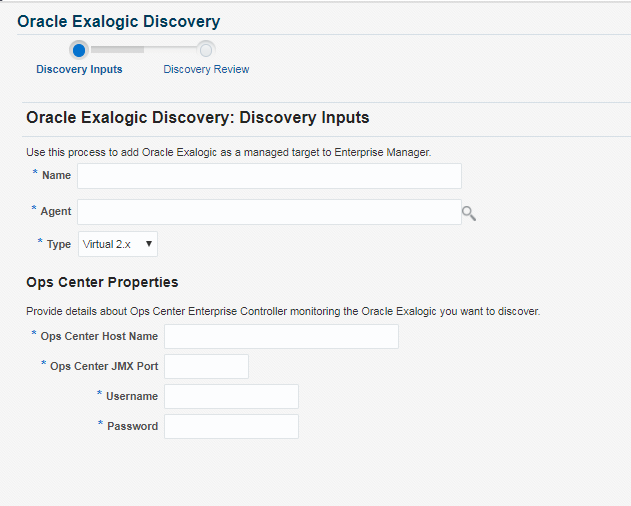The height and width of the screenshot is (506, 631).
Task: Go to the Discovery Review step label
Action: coord(206,69)
